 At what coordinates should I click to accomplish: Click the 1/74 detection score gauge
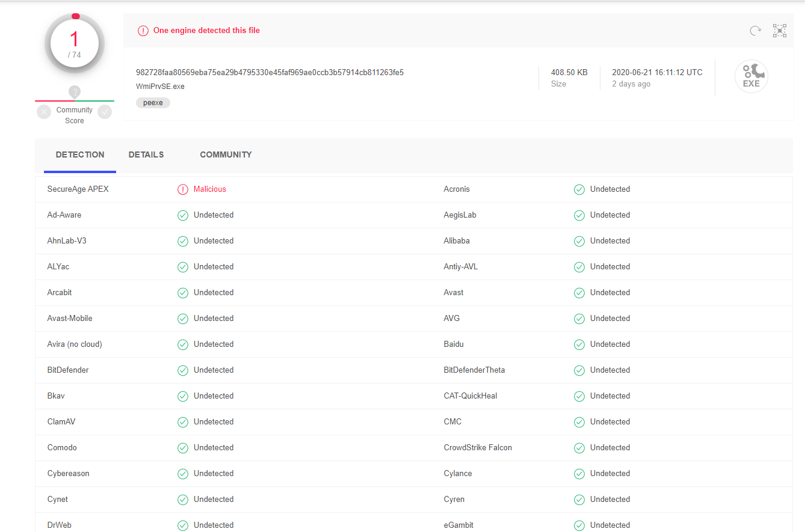pyautogui.click(x=75, y=44)
